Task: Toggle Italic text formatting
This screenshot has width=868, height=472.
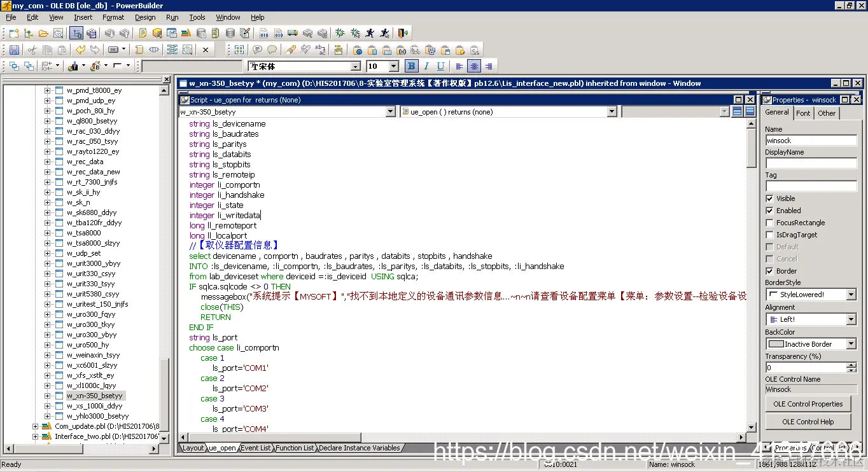Action: point(426,66)
